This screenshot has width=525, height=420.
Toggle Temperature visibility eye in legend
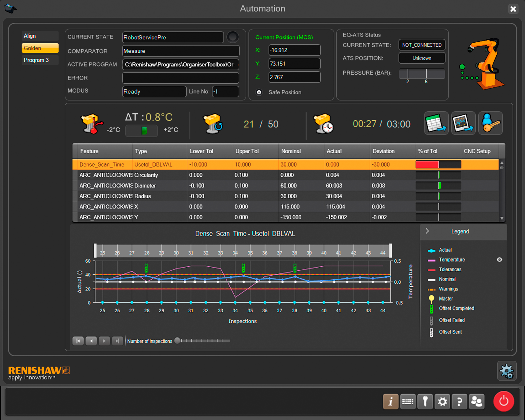pyautogui.click(x=499, y=260)
